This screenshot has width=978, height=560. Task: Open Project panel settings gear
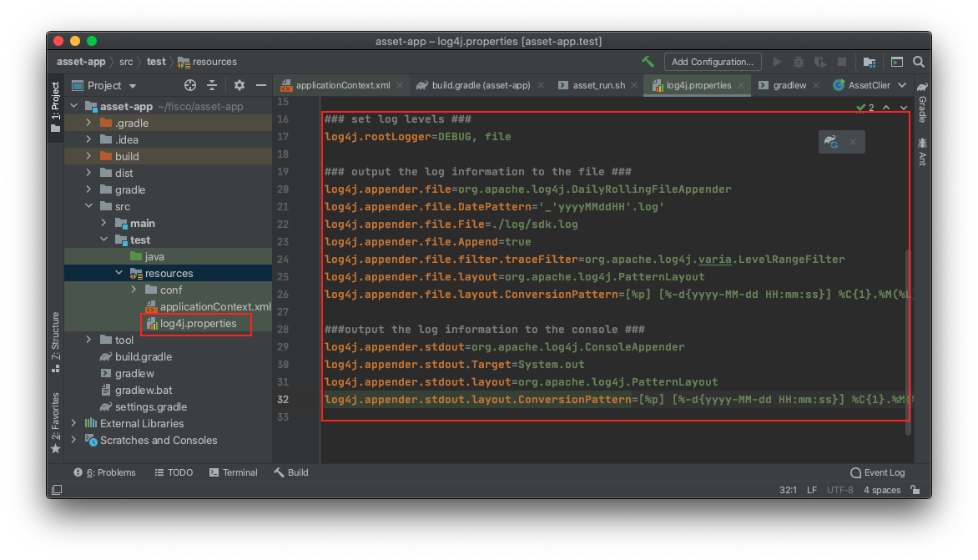(239, 85)
